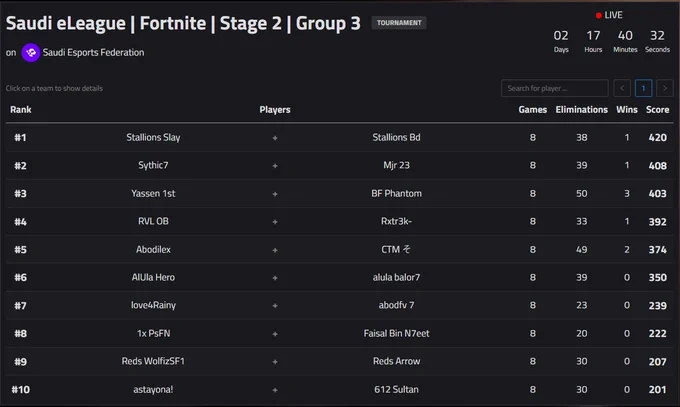Expand the rank #10 astayona! team row
The height and width of the screenshot is (407, 680).
(x=339, y=390)
